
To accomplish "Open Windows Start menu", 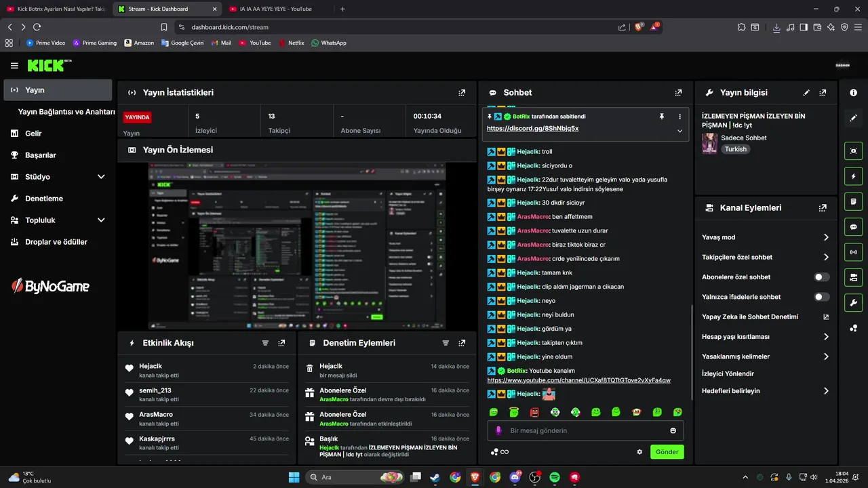I will coord(294,477).
